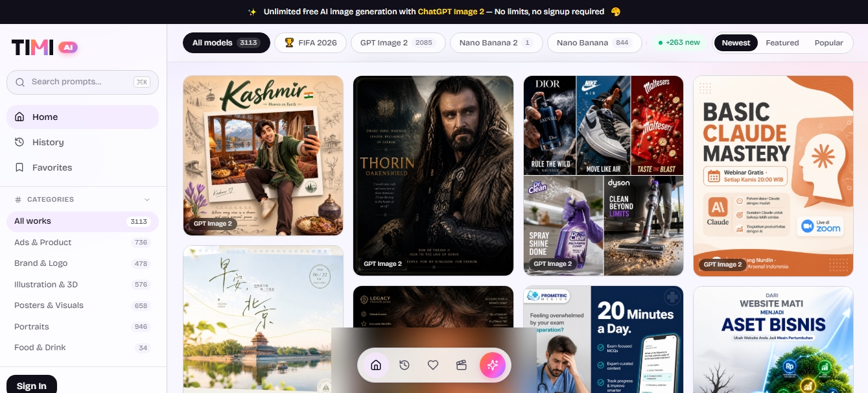This screenshot has height=393, width=868.
Task: Click the Favorites bookmark icon in sidebar
Action: 19,167
